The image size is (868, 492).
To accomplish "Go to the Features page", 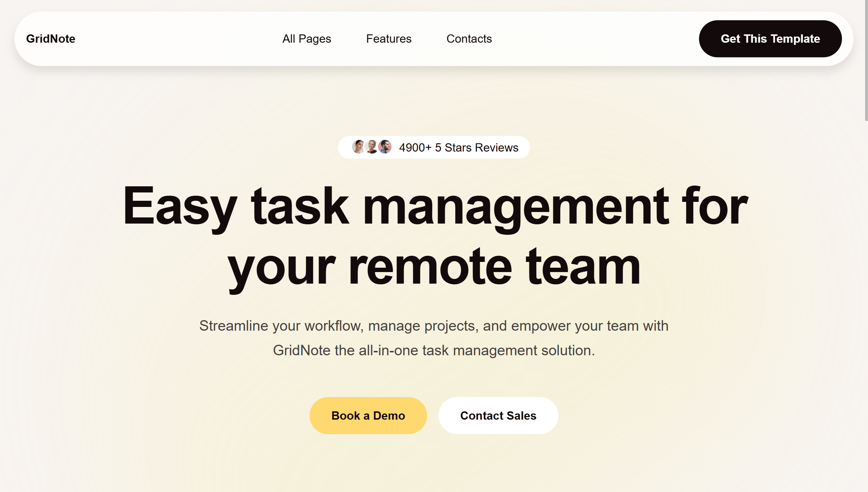I will (389, 39).
